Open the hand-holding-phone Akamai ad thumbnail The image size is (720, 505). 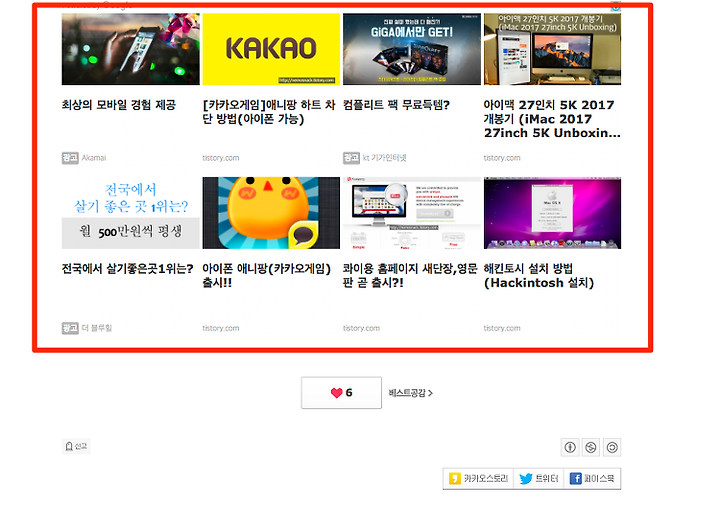pyautogui.click(x=130, y=49)
